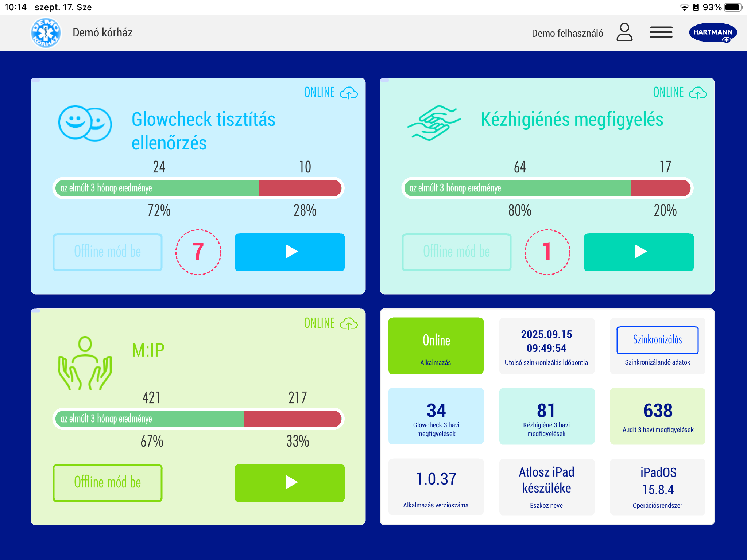The height and width of the screenshot is (560, 747).
Task: Click the M:IP ONLINE cloud icon
Action: point(349,324)
